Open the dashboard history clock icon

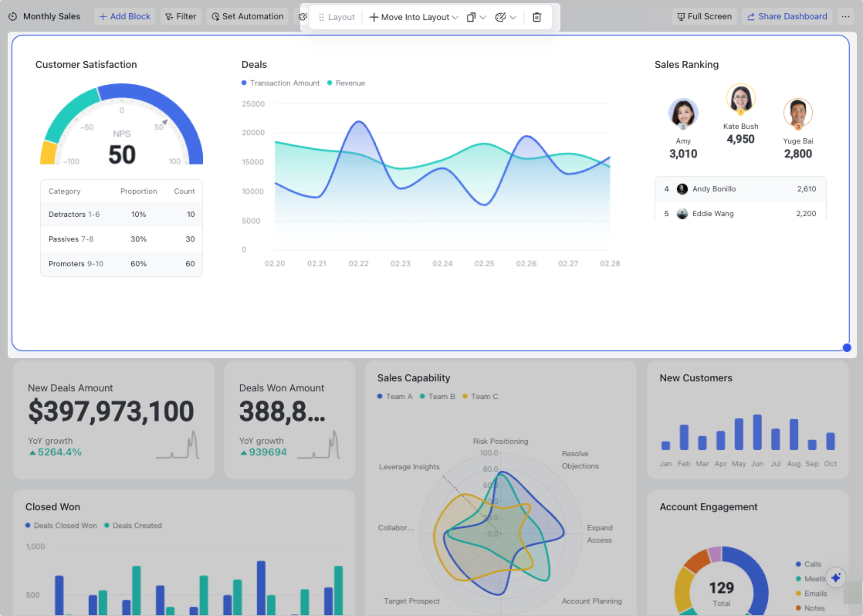click(x=13, y=16)
